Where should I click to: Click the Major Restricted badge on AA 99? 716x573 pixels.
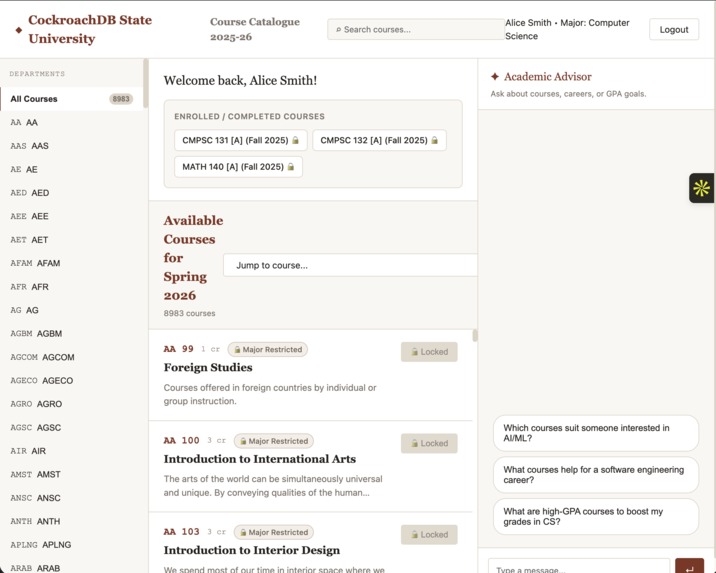[x=268, y=350]
